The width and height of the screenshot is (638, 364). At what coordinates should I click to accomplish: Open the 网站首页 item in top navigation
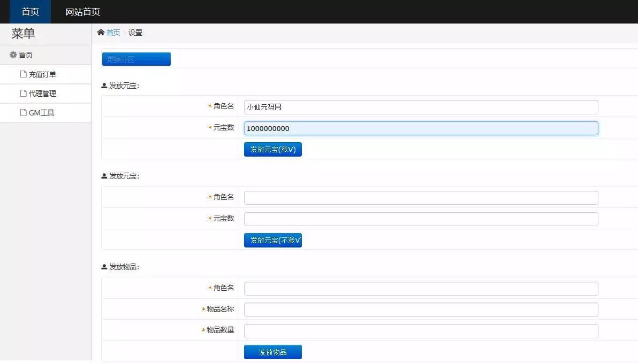point(82,12)
